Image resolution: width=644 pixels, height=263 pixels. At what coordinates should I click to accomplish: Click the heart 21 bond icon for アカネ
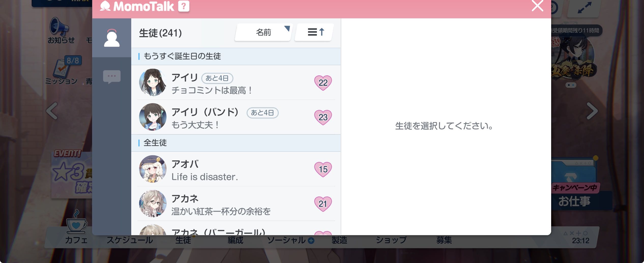pyautogui.click(x=323, y=204)
